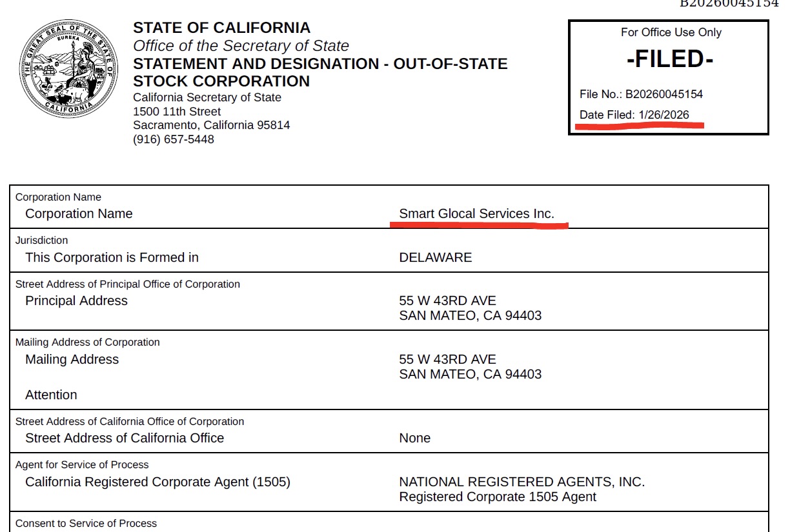The height and width of the screenshot is (532, 790).
Task: Click the California state seal emblem
Action: tap(70, 70)
